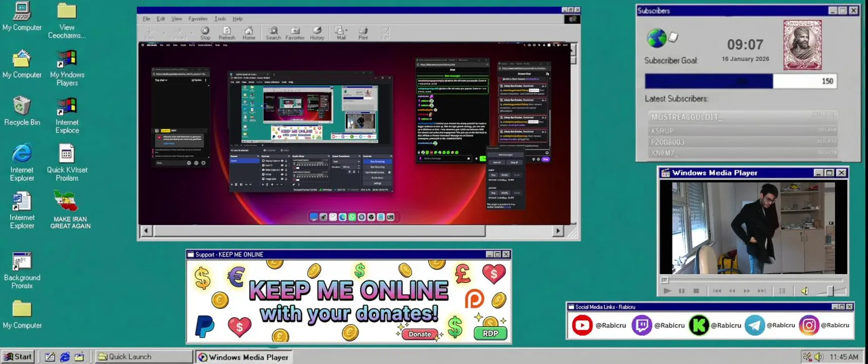Open the Favorites menu in menu bar
868x364 pixels.
click(x=198, y=19)
